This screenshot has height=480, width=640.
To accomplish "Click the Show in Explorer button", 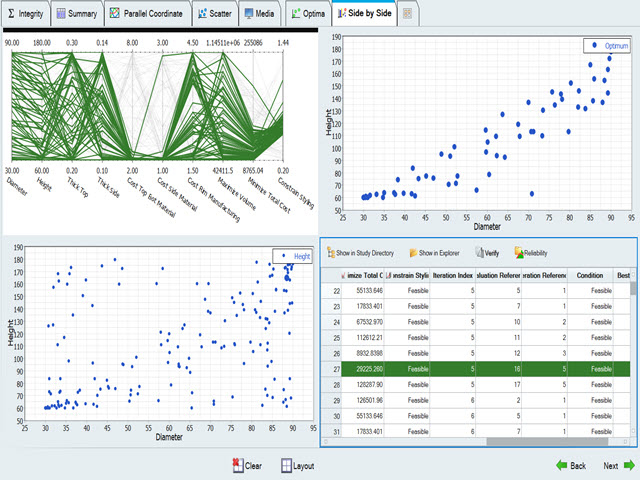I will point(435,253).
